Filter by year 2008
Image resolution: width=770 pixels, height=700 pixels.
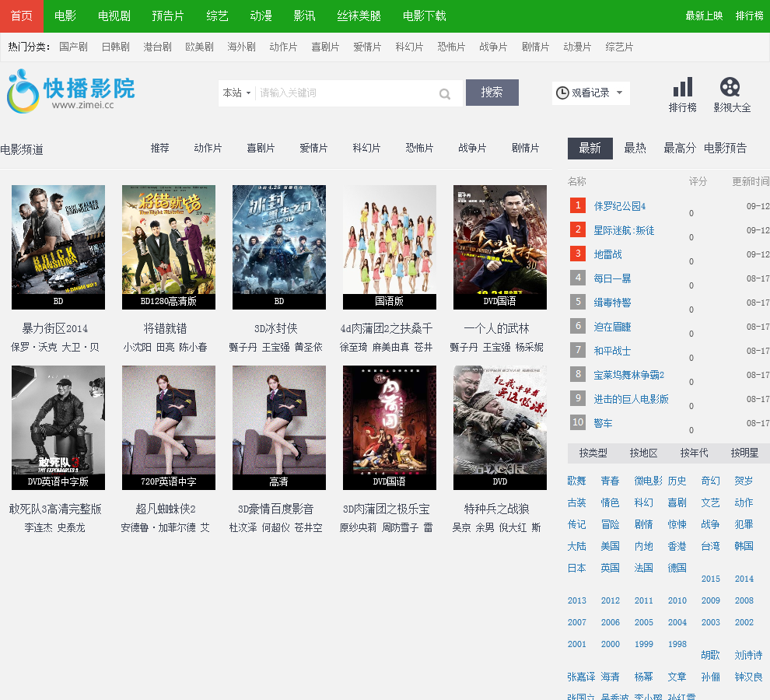pyautogui.click(x=744, y=600)
